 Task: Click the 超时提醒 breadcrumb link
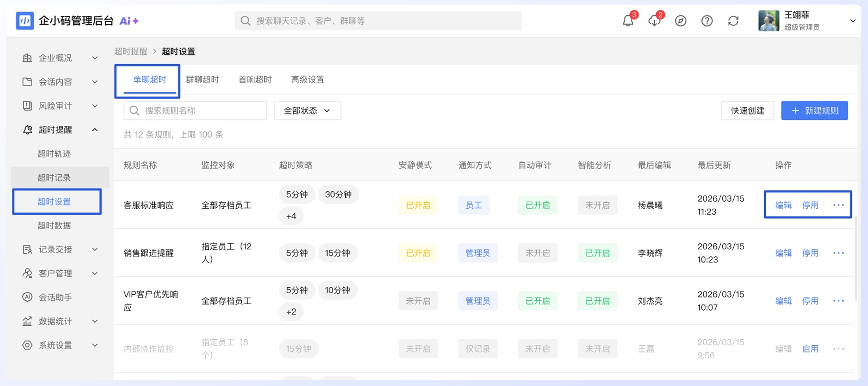130,51
